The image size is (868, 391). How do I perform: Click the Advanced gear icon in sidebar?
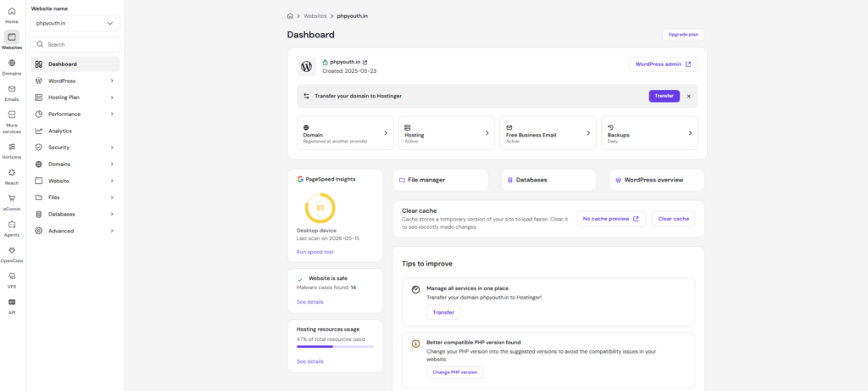coord(38,231)
